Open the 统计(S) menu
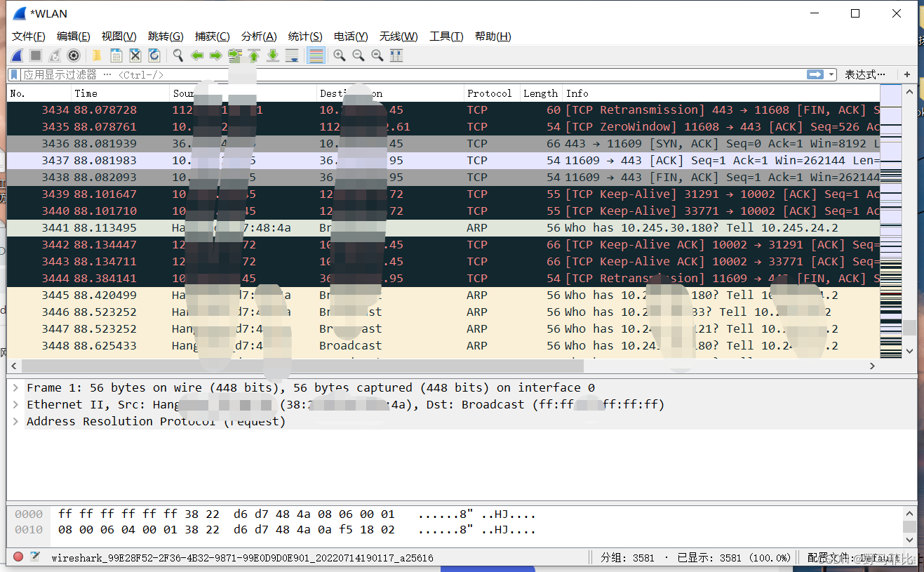This screenshot has width=924, height=572. [305, 36]
